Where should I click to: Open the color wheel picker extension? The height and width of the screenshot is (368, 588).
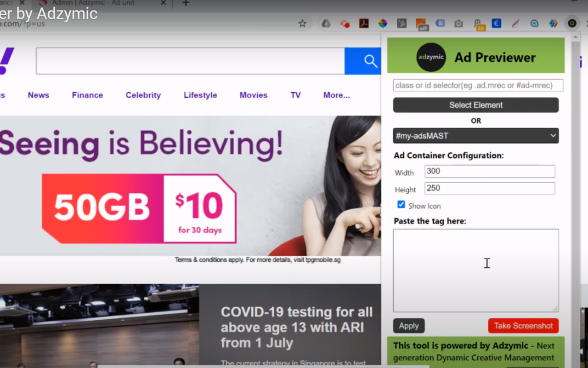click(x=383, y=23)
